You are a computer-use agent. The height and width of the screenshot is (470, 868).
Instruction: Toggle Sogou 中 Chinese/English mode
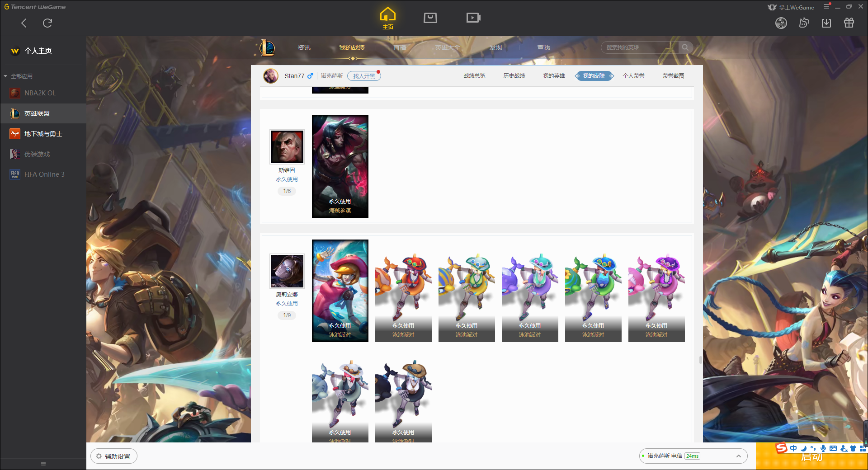click(x=793, y=448)
